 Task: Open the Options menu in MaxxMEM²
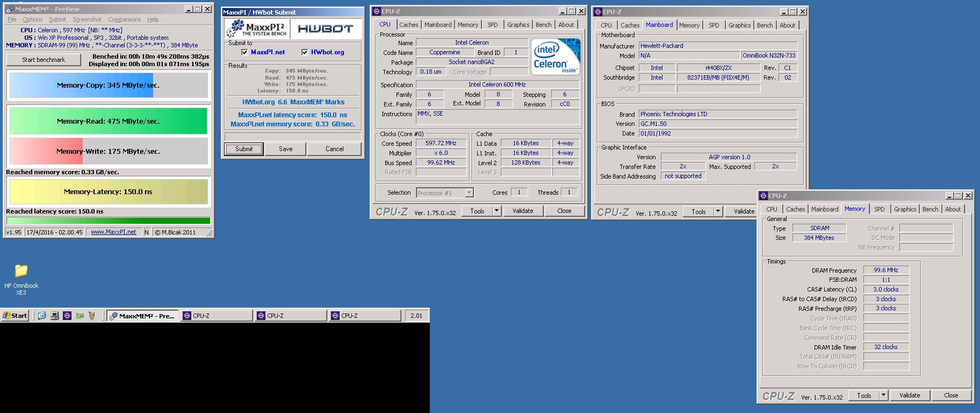(32, 19)
